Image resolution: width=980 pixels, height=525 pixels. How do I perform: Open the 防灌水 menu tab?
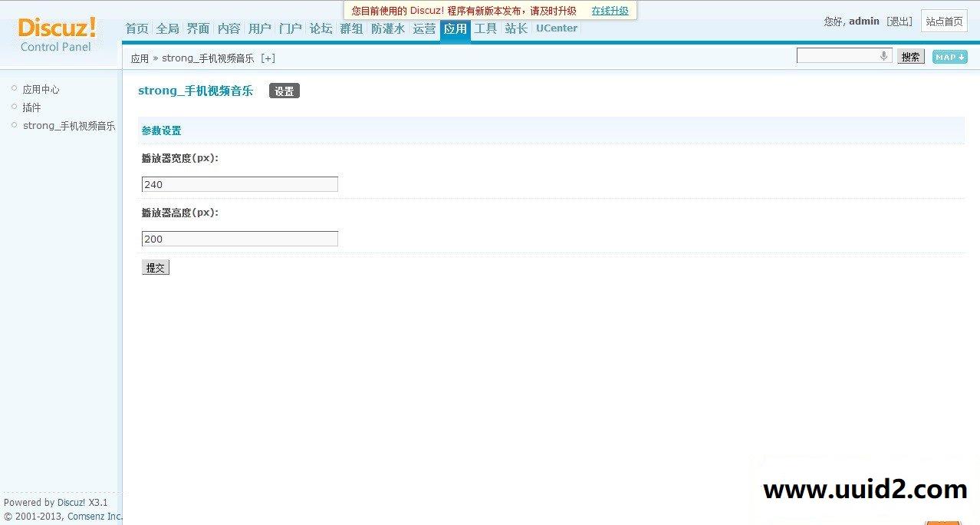pos(388,28)
